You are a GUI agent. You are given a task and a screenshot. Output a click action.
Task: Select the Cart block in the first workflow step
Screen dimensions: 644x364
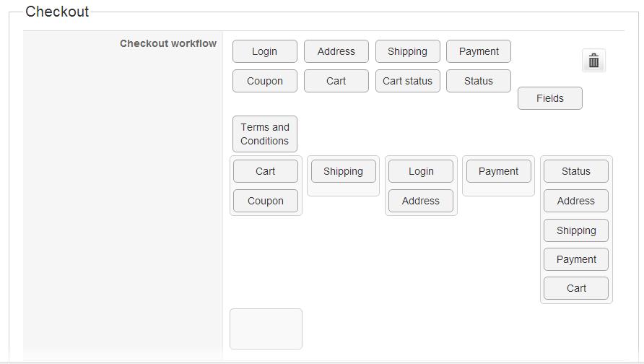coord(265,171)
